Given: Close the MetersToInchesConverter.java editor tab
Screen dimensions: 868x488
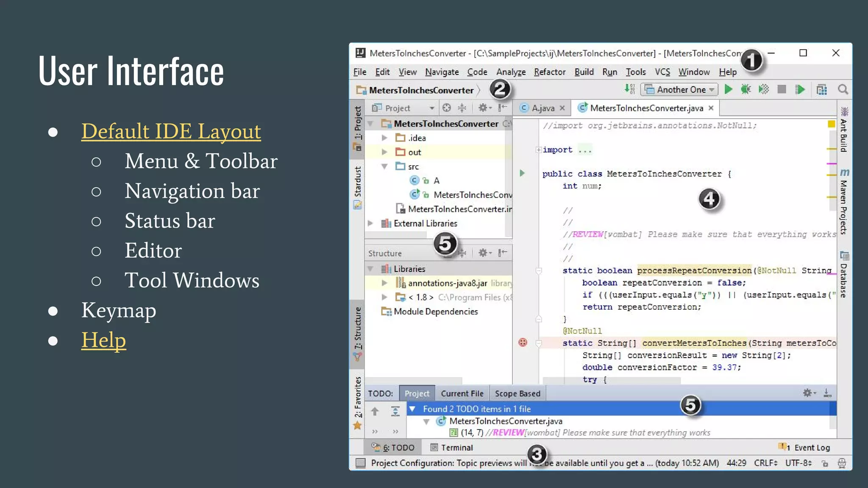Looking at the screenshot, I should tap(711, 108).
